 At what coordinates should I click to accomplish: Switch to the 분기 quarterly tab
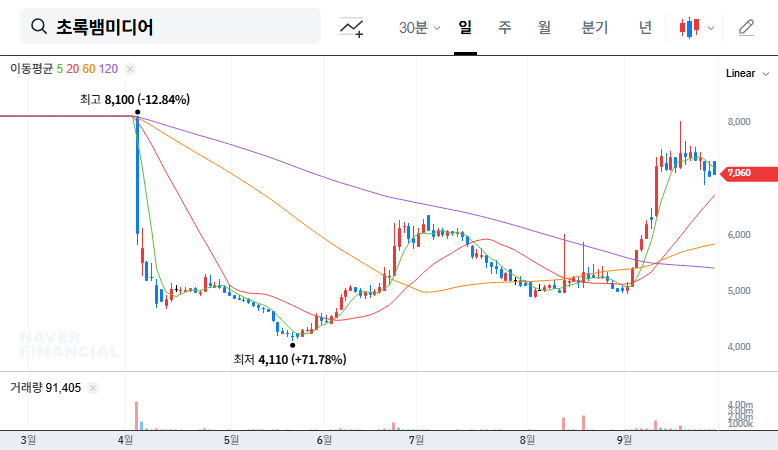(x=594, y=27)
